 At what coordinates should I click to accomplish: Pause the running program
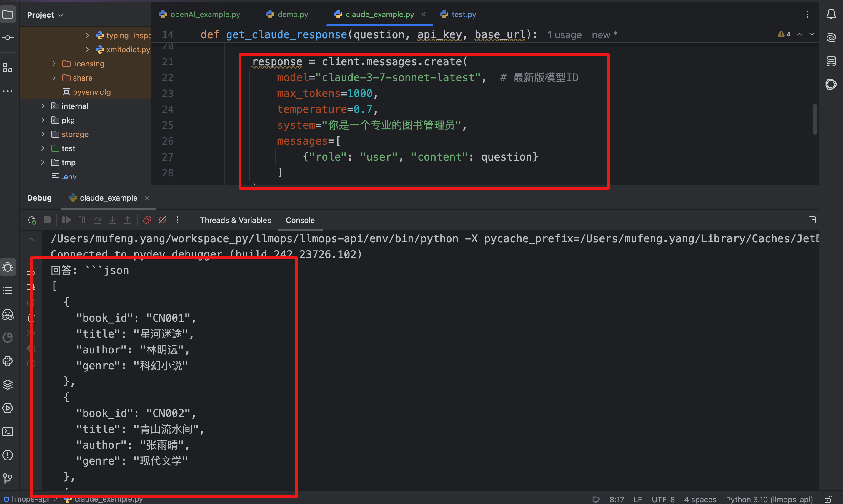point(81,220)
